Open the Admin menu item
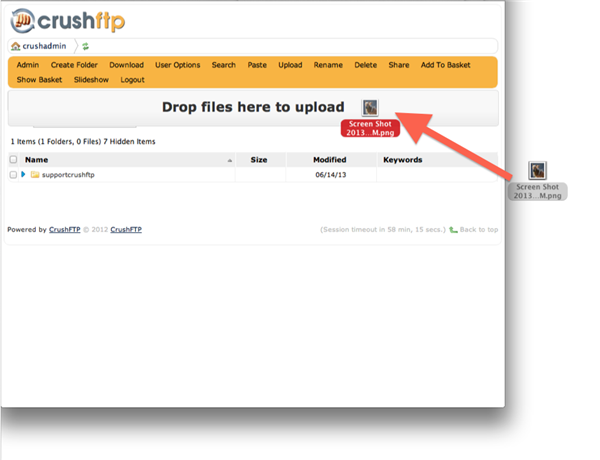This screenshot has width=600, height=460. coord(28,65)
